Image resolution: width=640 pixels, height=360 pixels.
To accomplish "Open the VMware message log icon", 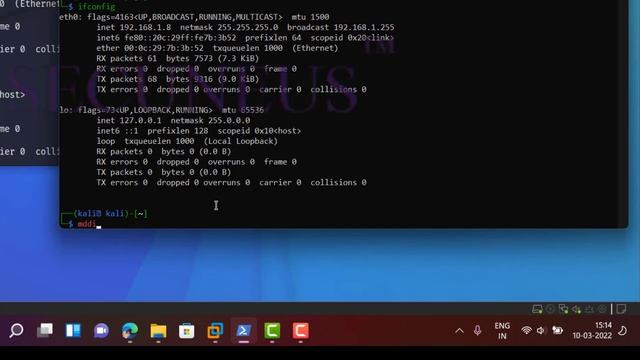I will click(x=621, y=309).
